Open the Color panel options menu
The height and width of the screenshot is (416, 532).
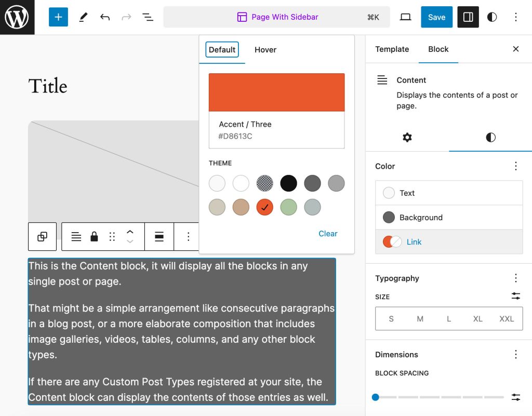(x=515, y=166)
